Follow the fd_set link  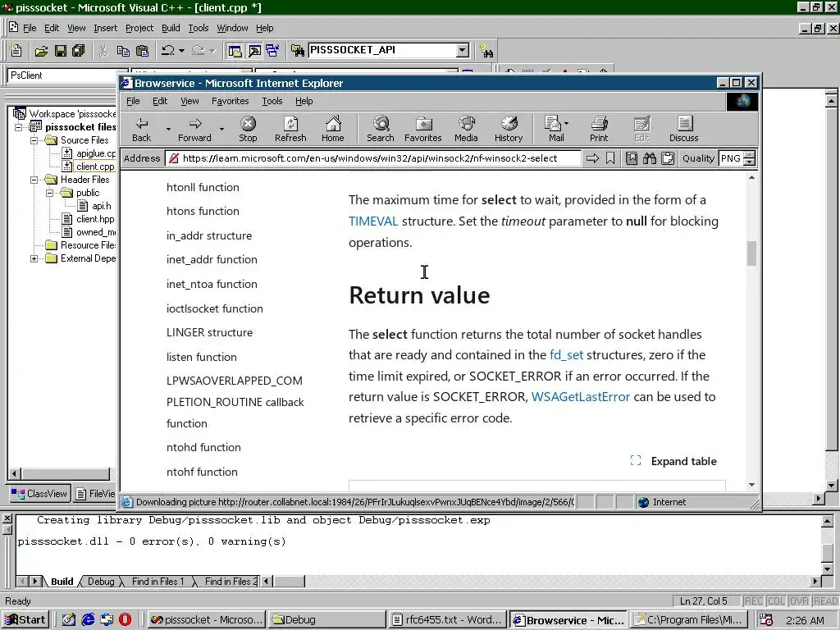[x=566, y=354]
